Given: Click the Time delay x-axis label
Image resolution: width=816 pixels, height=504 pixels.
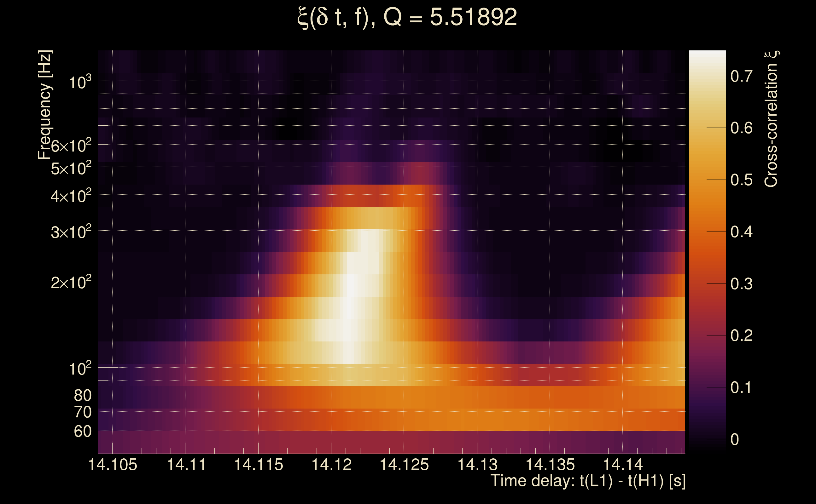Looking at the screenshot, I should (x=588, y=481).
